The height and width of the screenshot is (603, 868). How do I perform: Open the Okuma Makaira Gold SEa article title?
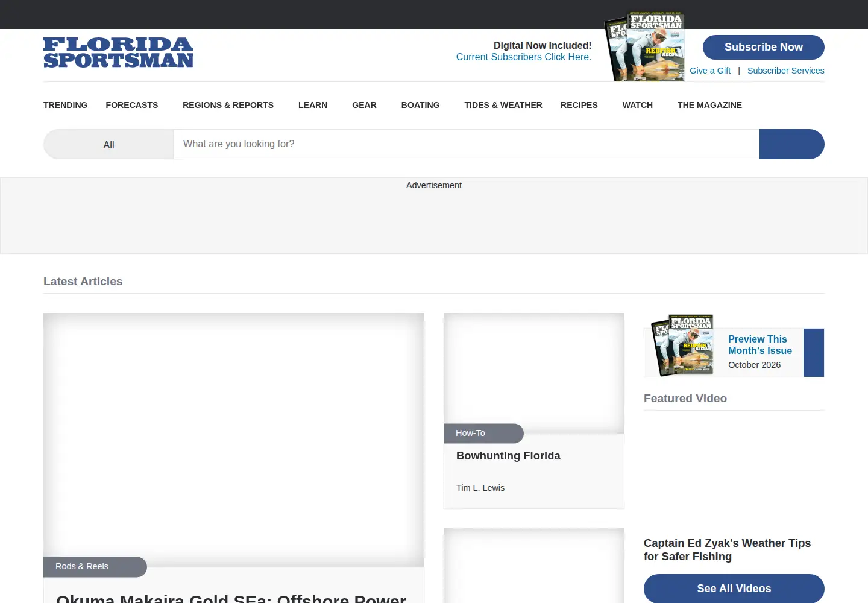pos(231,598)
